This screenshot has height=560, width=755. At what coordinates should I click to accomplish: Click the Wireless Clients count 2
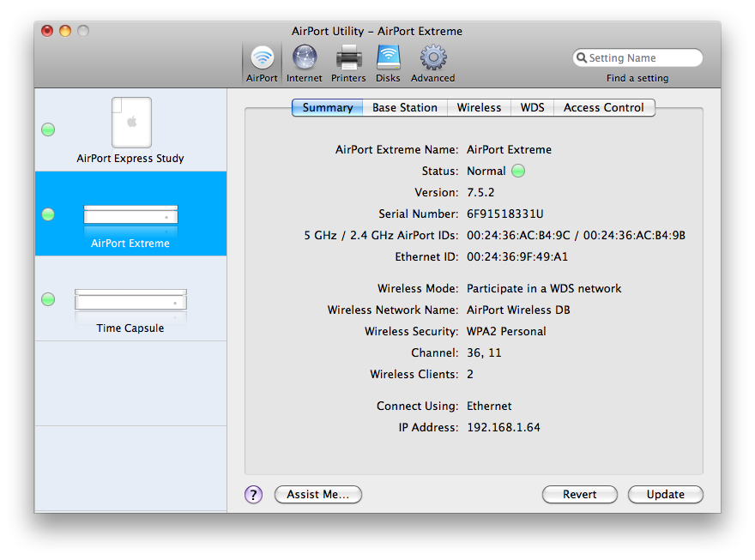(x=470, y=374)
